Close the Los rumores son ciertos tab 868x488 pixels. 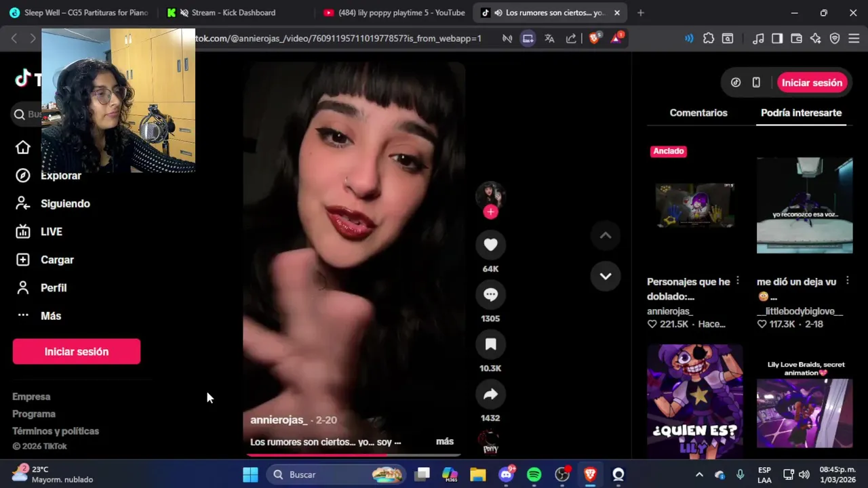tap(617, 13)
